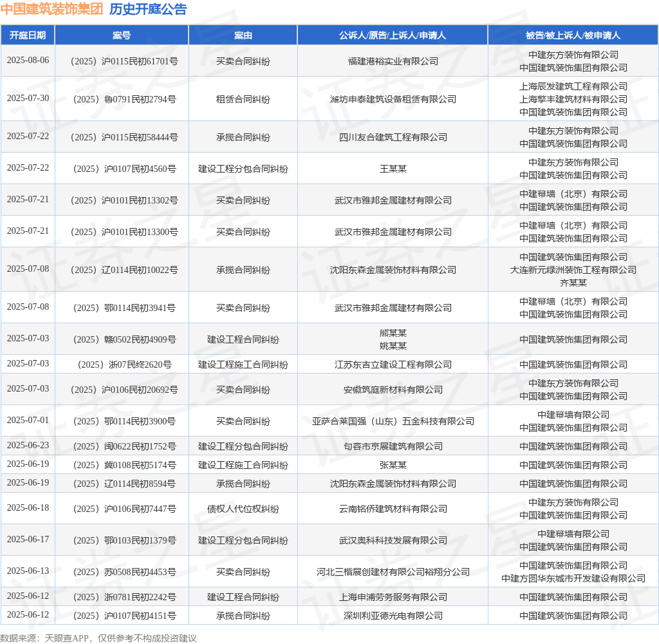Screen dimensions: 659x644
Task: Click plaintiff 上海申浦劳务服务有限公司
Action: pyautogui.click(x=393, y=597)
